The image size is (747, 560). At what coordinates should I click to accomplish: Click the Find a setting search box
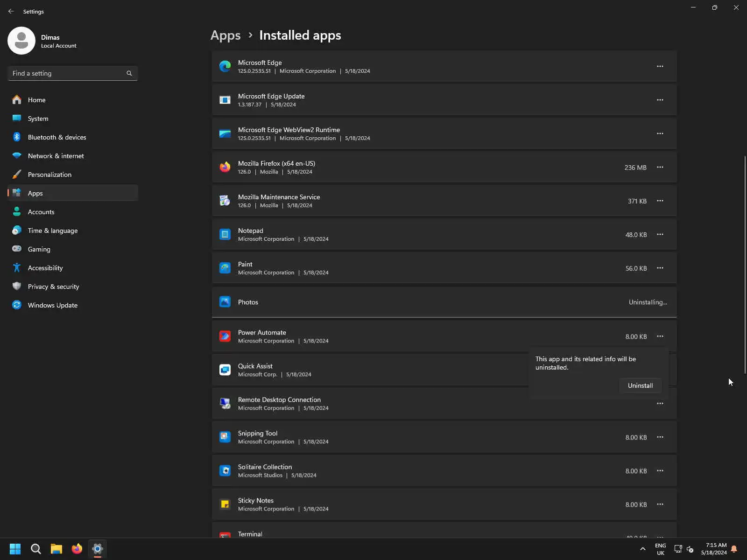[x=68, y=73]
